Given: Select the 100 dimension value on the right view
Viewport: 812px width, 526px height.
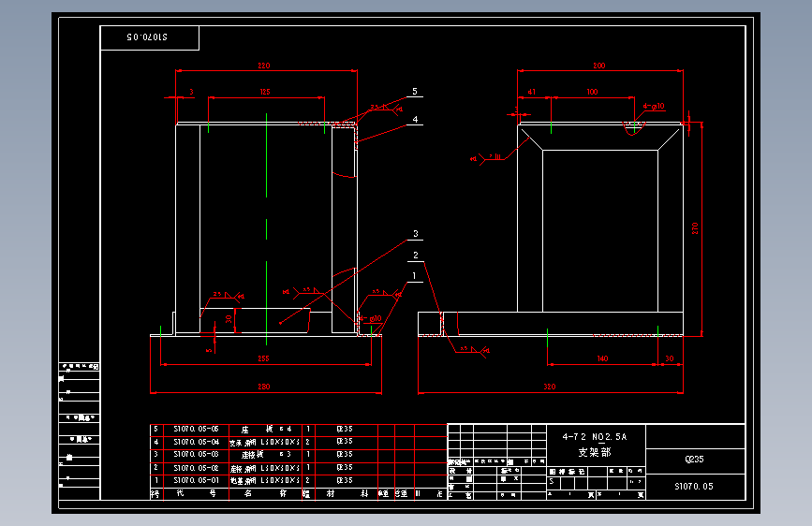Looking at the screenshot, I should (x=593, y=92).
